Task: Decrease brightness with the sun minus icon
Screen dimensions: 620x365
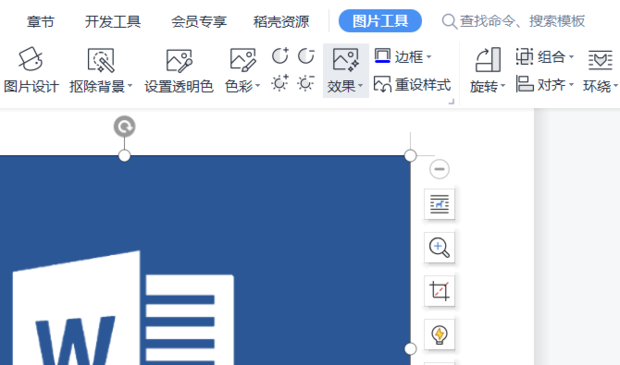Action: [x=306, y=83]
